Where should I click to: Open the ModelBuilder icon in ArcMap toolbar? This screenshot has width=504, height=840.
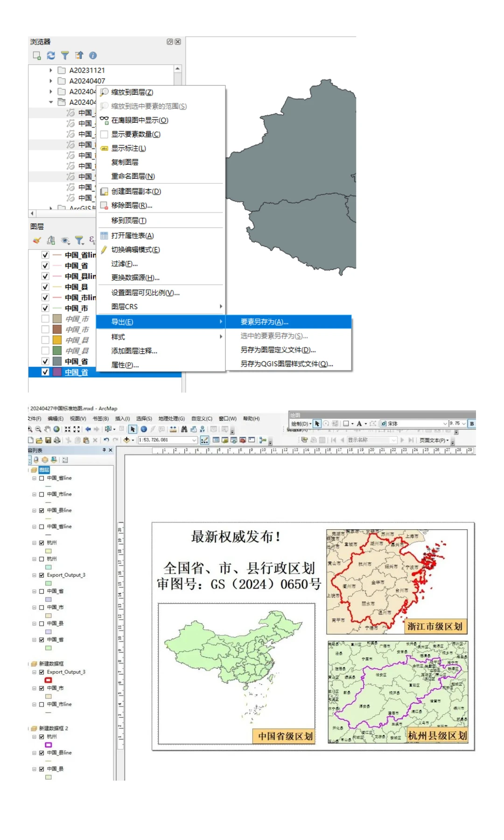pos(263,440)
